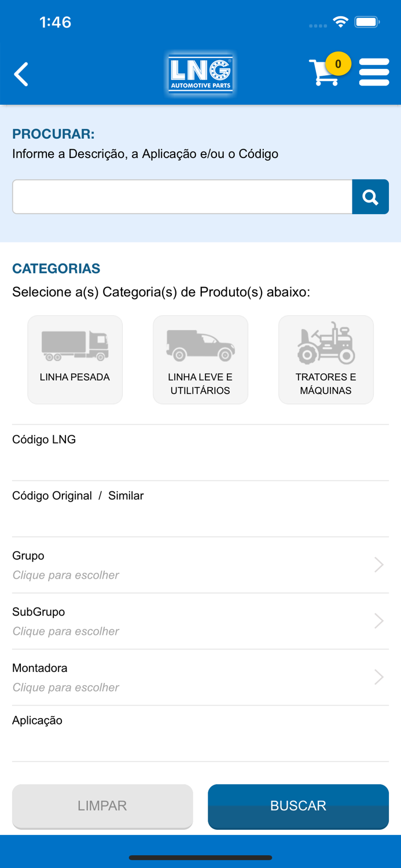The width and height of the screenshot is (401, 868).
Task: Select the truck icon for Linha Pesada
Action: (x=75, y=343)
